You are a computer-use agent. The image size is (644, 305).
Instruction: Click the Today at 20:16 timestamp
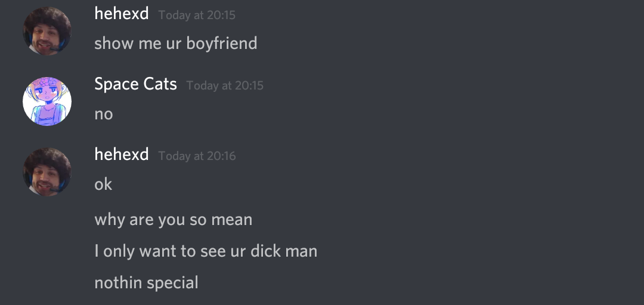(x=197, y=156)
